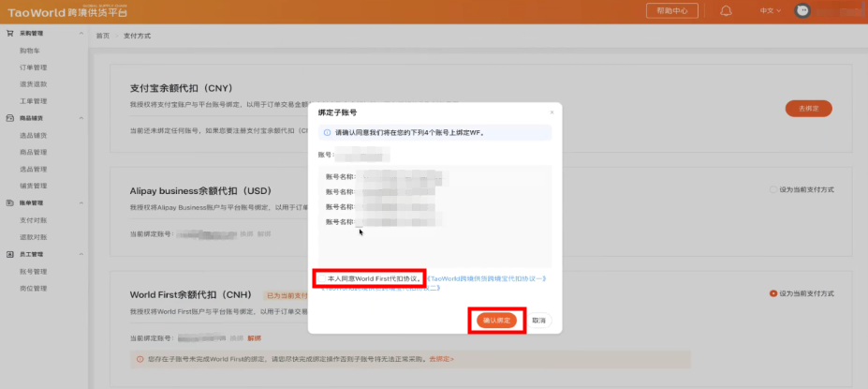Open 岗位管理 in the sidebar
868x389 pixels.
(x=33, y=288)
